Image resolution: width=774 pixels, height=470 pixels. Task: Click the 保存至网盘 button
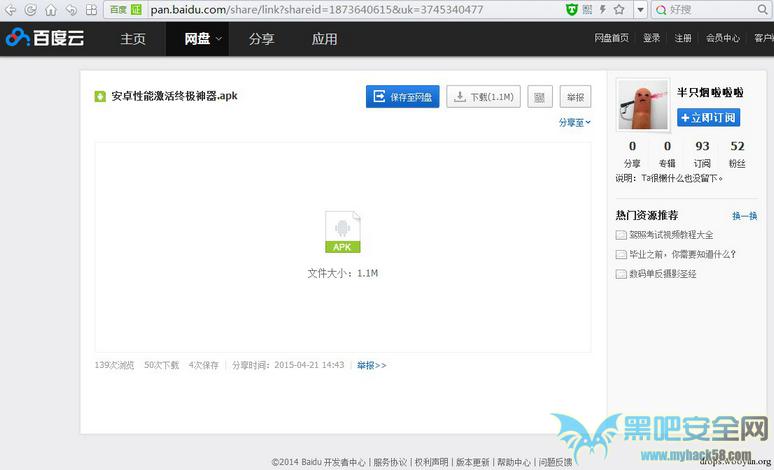(x=402, y=96)
